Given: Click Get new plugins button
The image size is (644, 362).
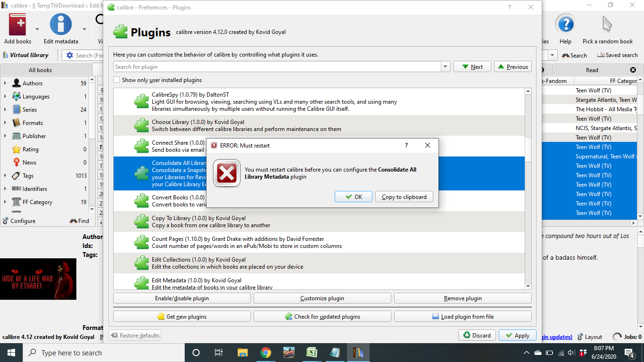Looking at the screenshot, I should (x=182, y=316).
